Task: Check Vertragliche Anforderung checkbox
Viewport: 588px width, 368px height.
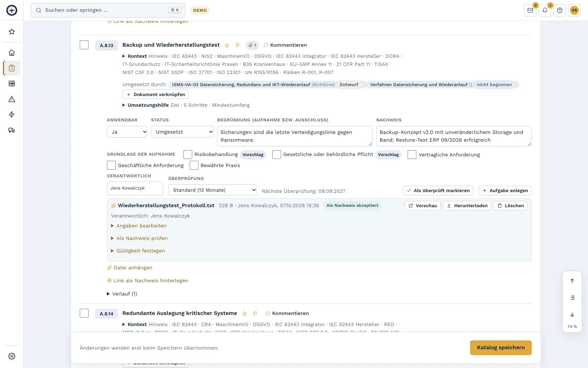Action: pos(412,155)
